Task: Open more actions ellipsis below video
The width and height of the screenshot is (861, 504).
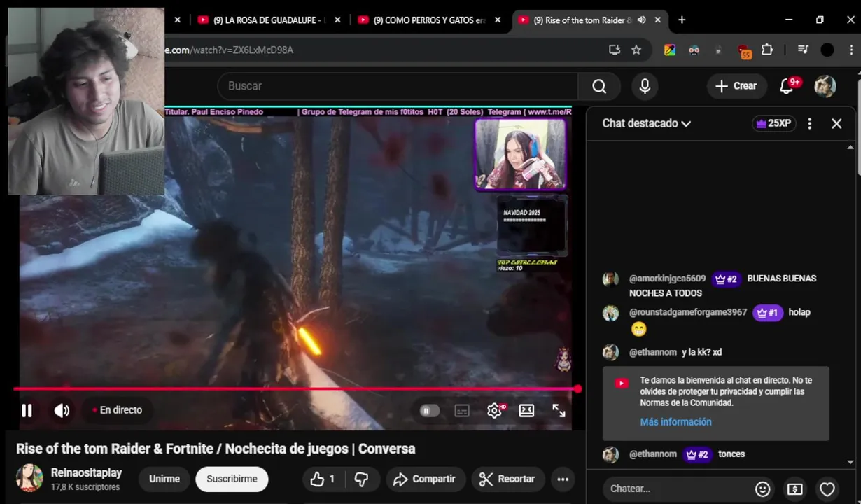Action: [563, 479]
